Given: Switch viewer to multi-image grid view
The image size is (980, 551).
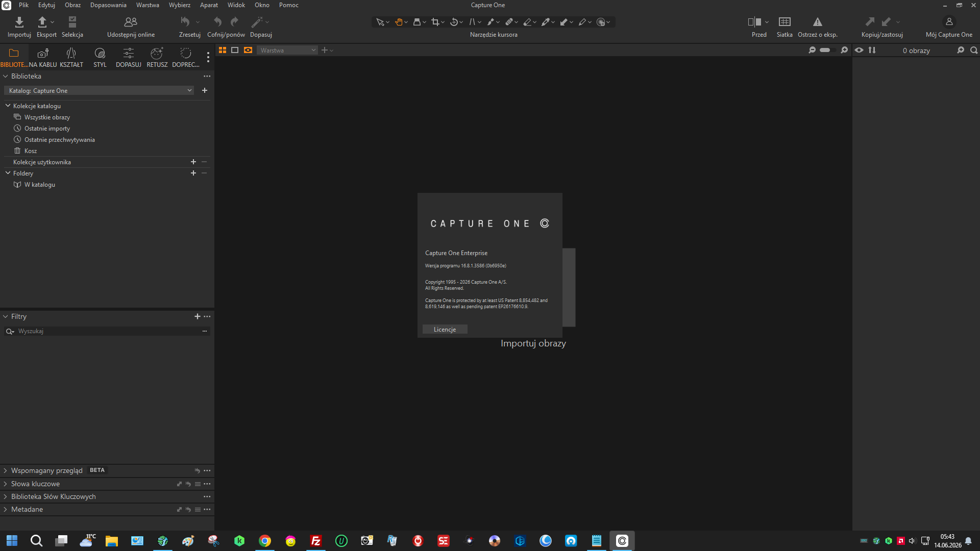Looking at the screenshot, I should coord(223,50).
